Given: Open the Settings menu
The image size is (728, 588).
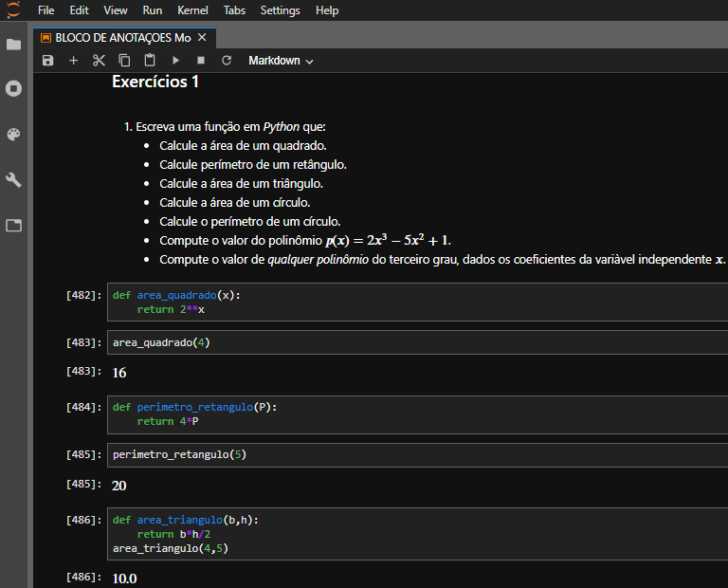Looking at the screenshot, I should coord(280,10).
